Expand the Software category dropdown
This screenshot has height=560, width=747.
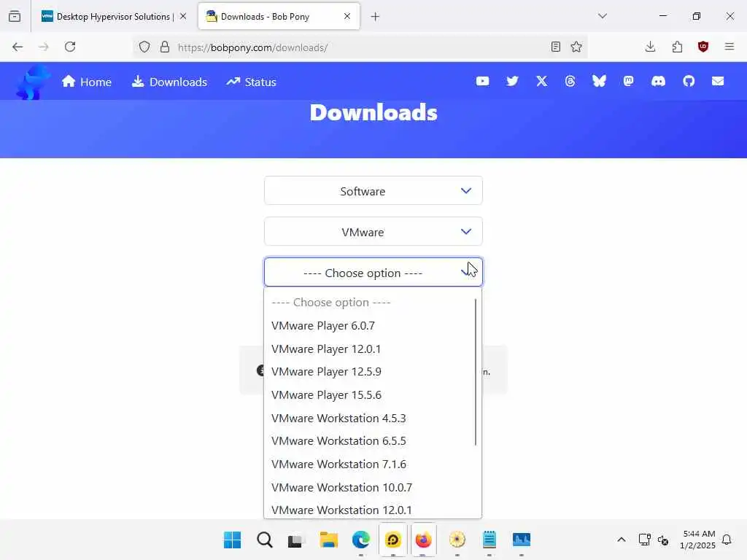pyautogui.click(x=373, y=191)
